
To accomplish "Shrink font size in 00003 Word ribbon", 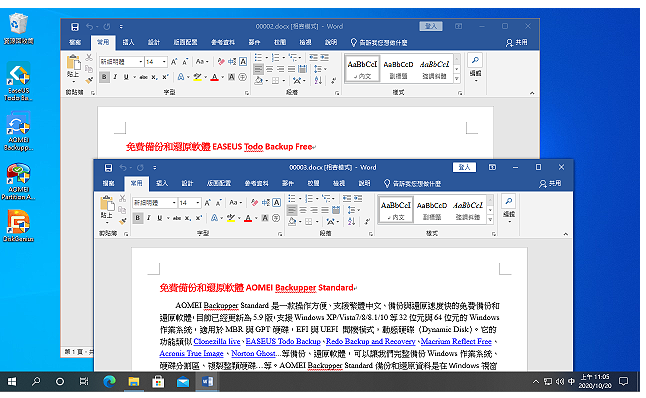I will (x=219, y=203).
